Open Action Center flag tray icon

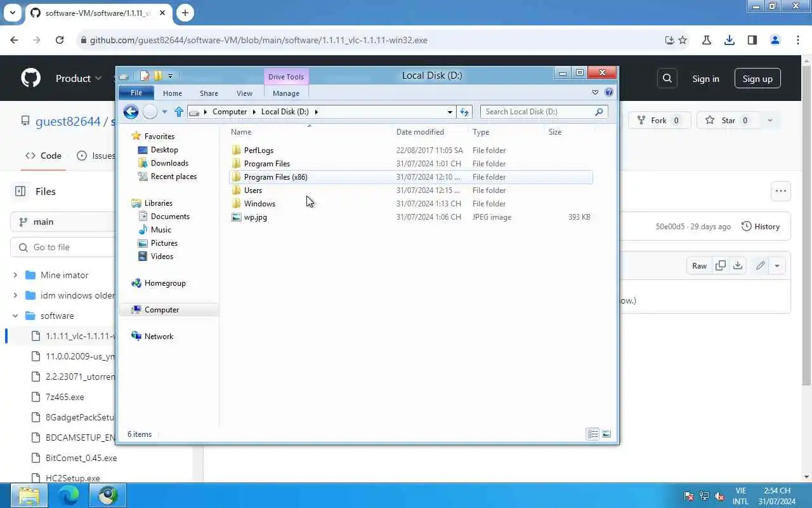(689, 496)
